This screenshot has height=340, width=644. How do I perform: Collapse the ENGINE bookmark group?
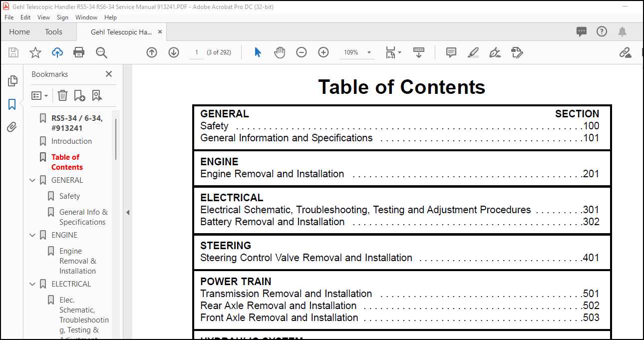point(32,235)
